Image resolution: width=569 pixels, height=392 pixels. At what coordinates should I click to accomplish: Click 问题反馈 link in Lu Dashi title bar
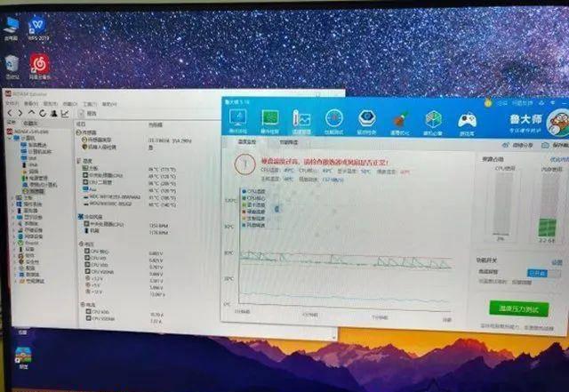pos(522,103)
